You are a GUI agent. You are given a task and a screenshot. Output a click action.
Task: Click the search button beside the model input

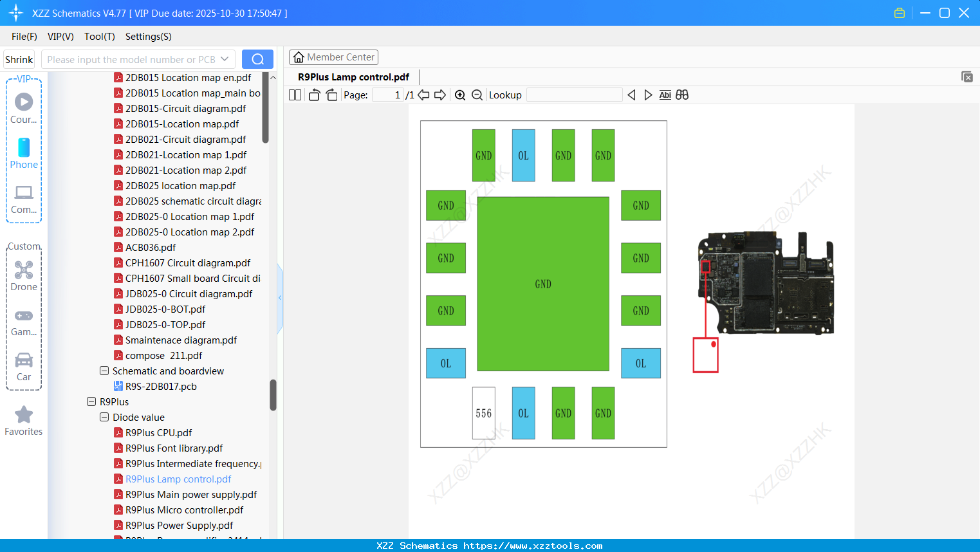coord(257,59)
